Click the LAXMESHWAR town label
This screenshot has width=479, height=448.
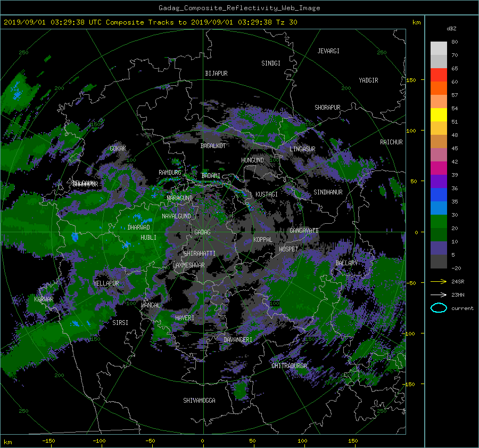tap(188, 265)
